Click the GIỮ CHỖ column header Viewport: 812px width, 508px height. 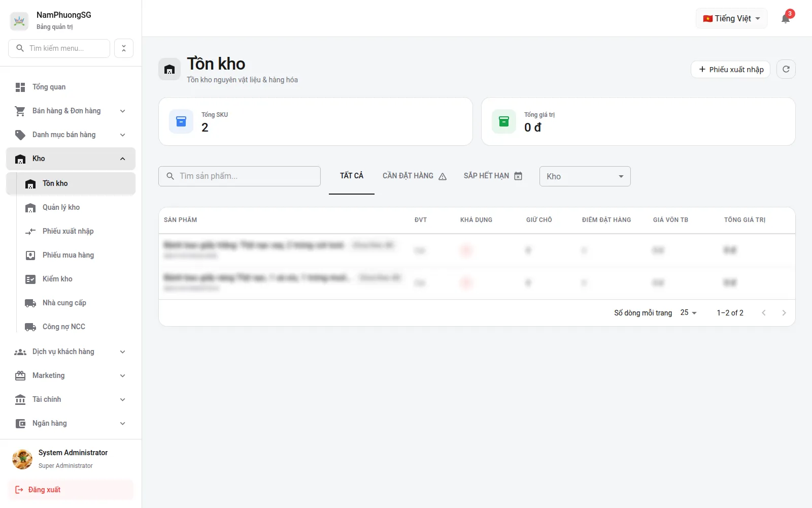(539, 220)
